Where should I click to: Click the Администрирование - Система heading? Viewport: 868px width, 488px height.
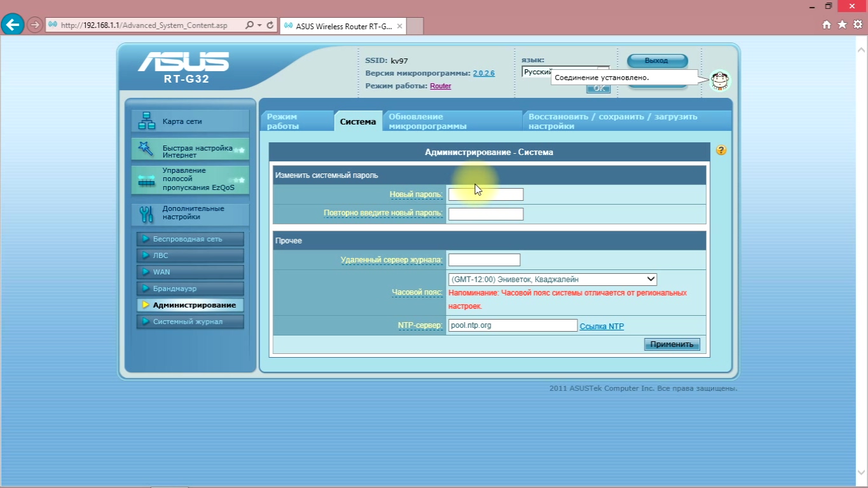tap(489, 152)
